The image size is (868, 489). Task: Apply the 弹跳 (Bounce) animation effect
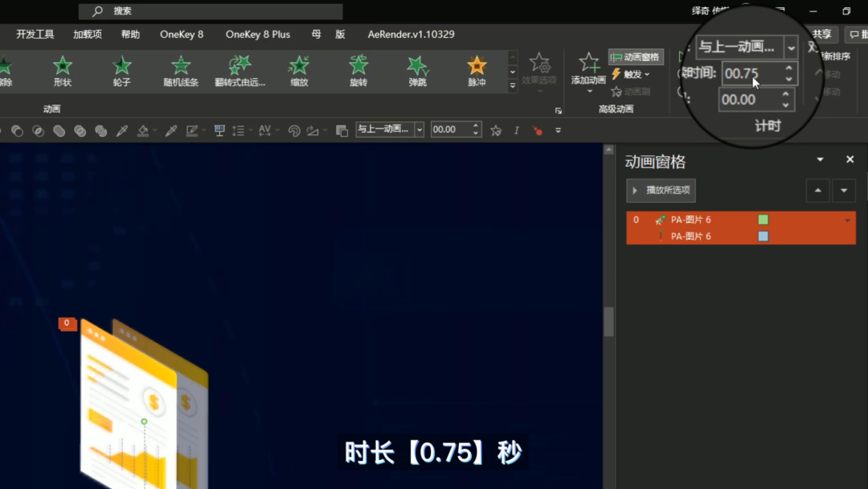pos(417,71)
